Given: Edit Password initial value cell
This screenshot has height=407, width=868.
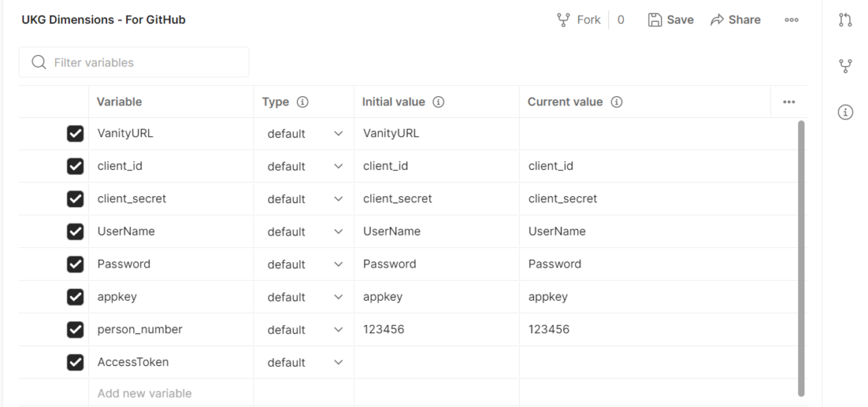Looking at the screenshot, I should [x=437, y=264].
